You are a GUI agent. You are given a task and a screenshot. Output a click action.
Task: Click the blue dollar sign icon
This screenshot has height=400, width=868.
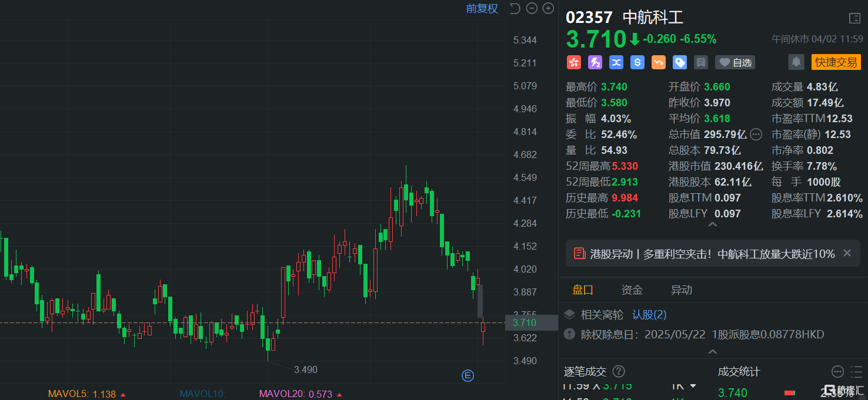(x=637, y=62)
